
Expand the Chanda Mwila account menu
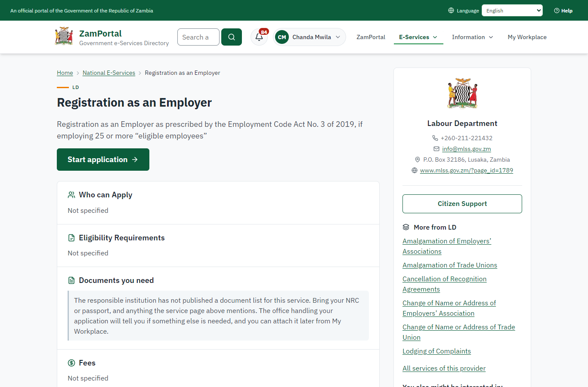tap(309, 37)
